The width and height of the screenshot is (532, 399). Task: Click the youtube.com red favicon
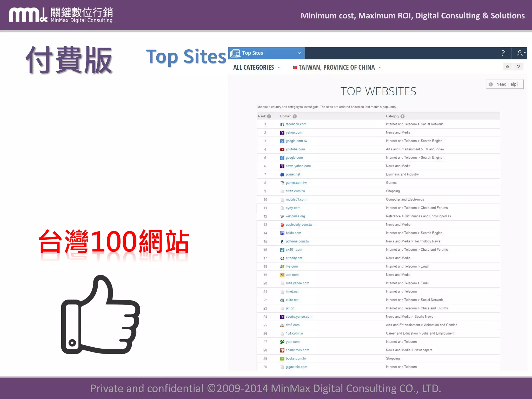click(282, 149)
